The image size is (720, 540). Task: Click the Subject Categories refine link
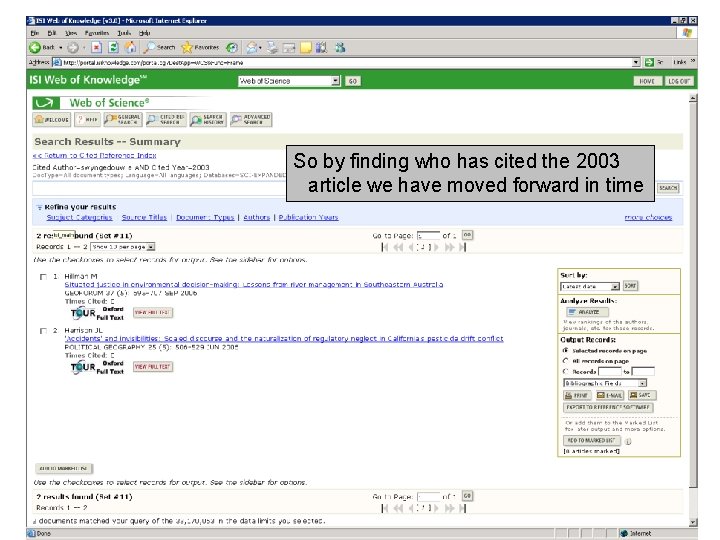[79, 217]
